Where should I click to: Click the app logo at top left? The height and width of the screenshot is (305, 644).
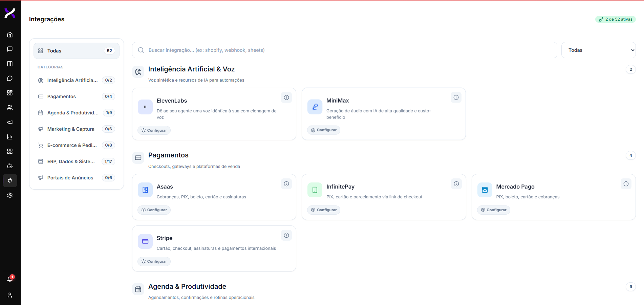pyautogui.click(x=10, y=13)
